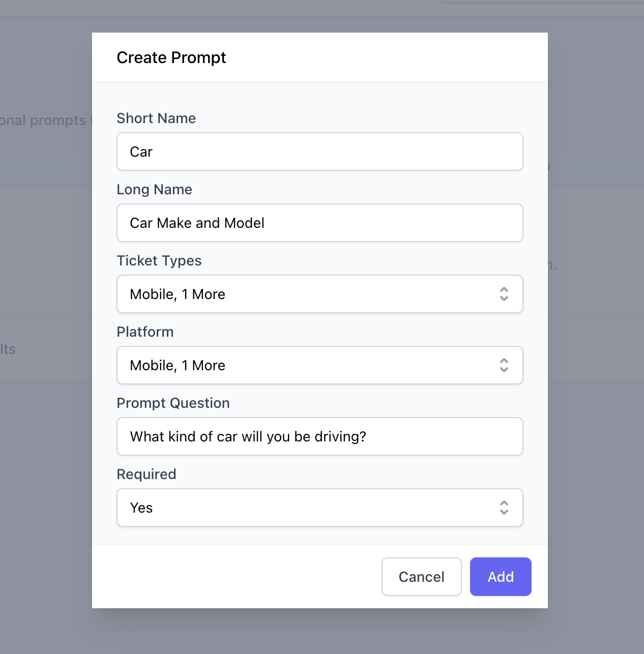Click the Platform selector chevron icon
This screenshot has height=654, width=644.
(504, 365)
